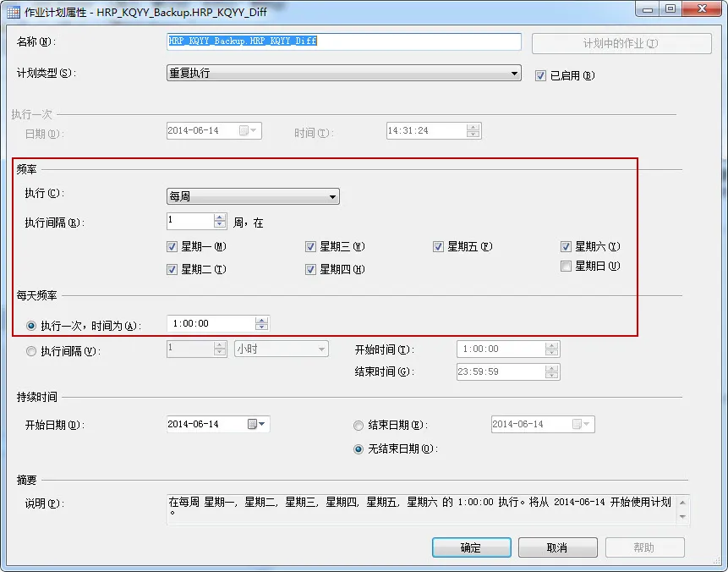Click the 取消 cancel button
Screen dimensions: 728x572
pos(557,547)
